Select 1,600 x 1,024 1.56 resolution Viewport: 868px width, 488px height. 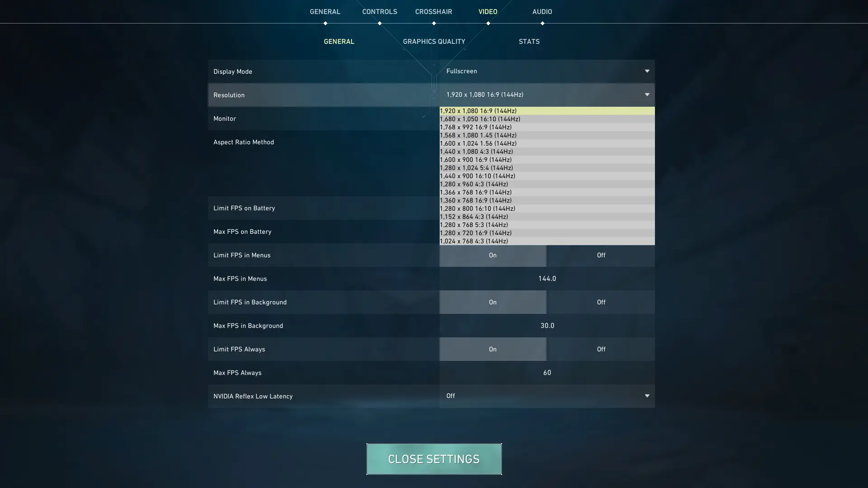pos(547,143)
